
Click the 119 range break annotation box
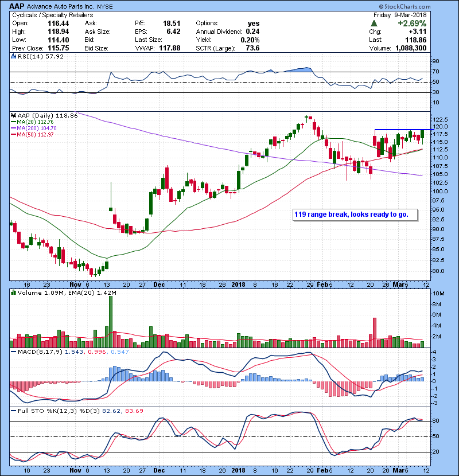[355, 214]
